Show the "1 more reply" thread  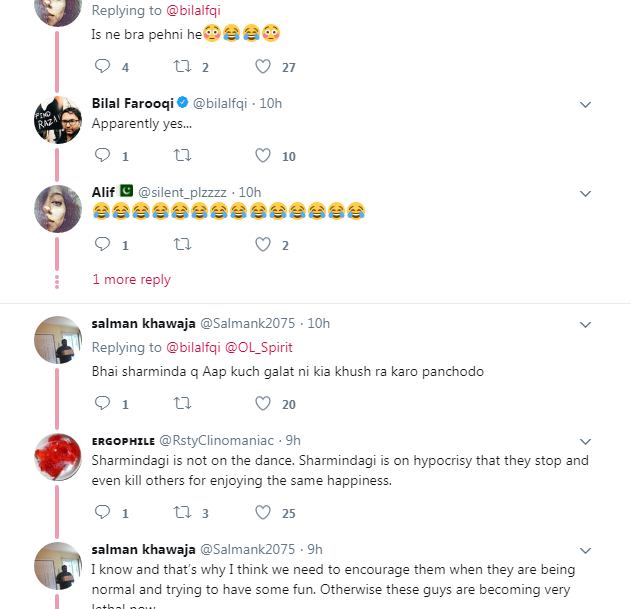[131, 279]
